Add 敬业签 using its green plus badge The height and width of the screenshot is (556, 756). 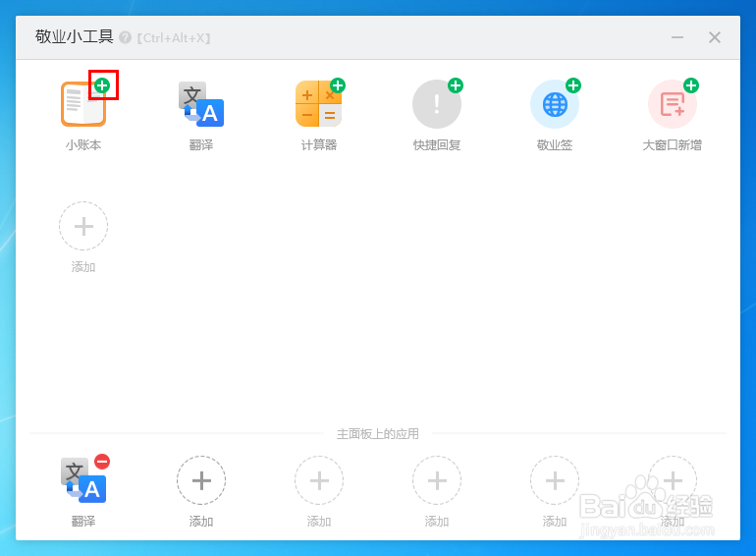573,85
